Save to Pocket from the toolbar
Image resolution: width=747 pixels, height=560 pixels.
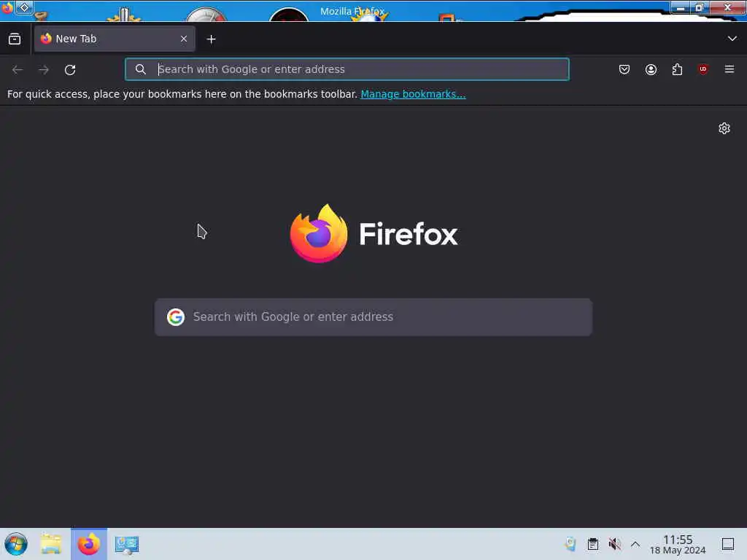[x=624, y=69]
